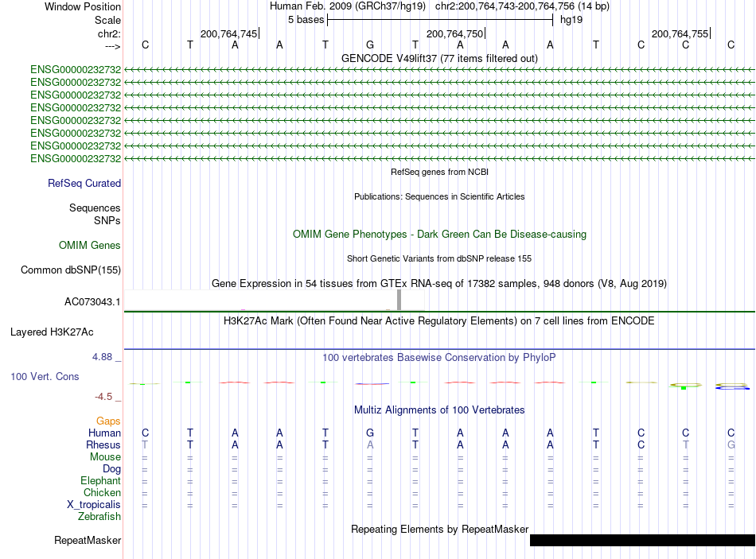Click the RefSeq Curated track label
Image resolution: width=756 pixels, height=559 pixels.
(84, 183)
